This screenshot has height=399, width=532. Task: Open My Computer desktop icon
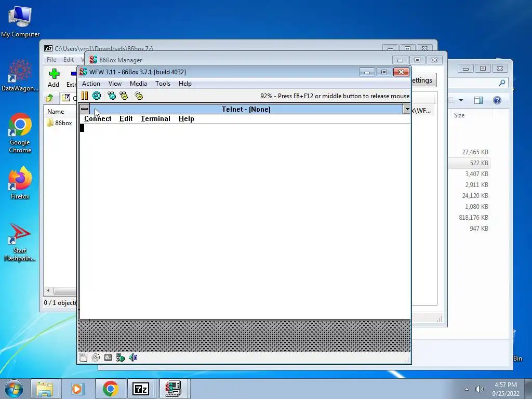click(20, 21)
